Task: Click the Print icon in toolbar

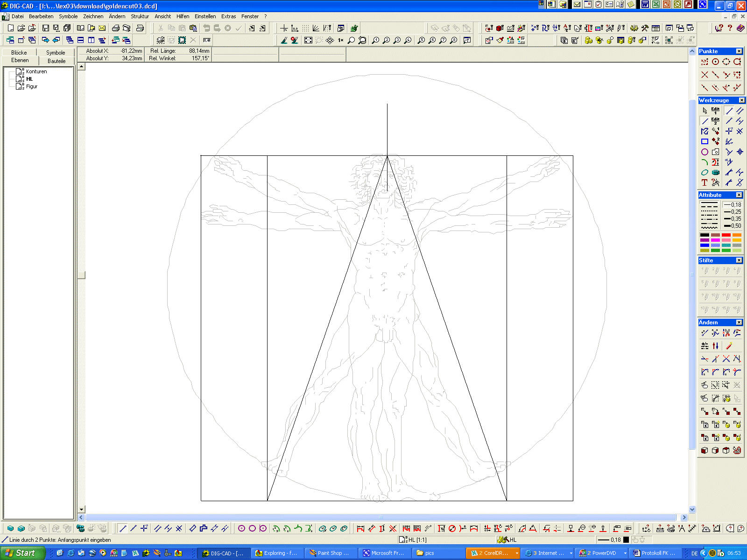Action: [116, 28]
